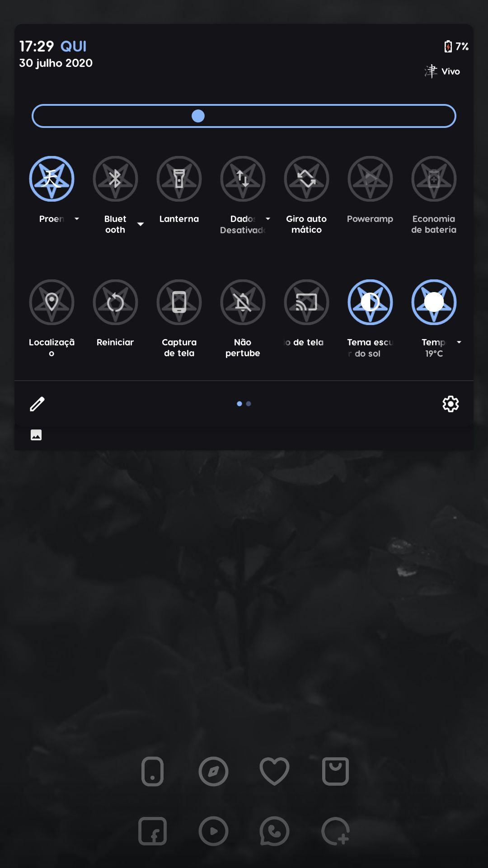This screenshot has width=488, height=868.
Task: Tap the Captura de tela tile
Action: 179,302
